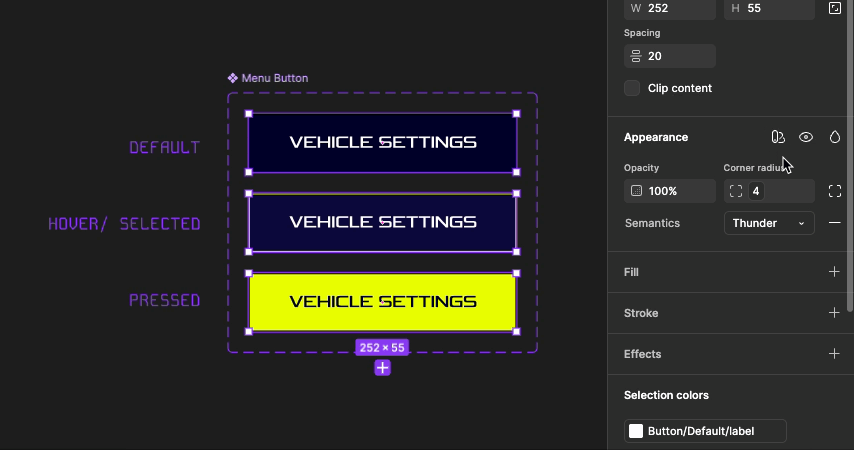The height and width of the screenshot is (450, 854).
Task: Click the Stroke section heading
Action: pyautogui.click(x=641, y=313)
